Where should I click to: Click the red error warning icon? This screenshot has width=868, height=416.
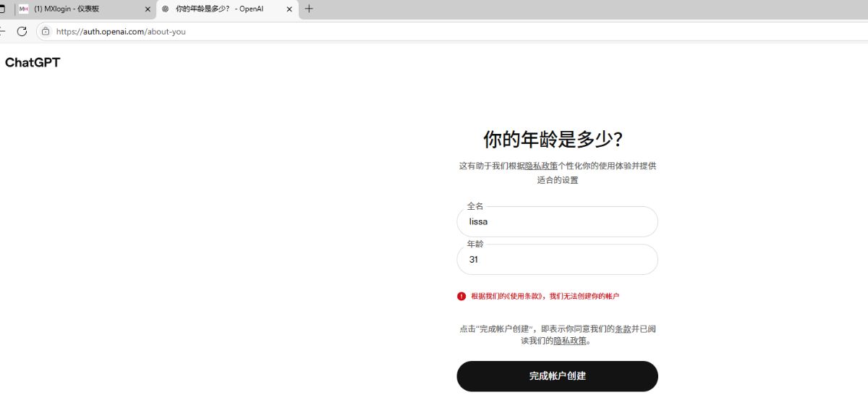461,296
